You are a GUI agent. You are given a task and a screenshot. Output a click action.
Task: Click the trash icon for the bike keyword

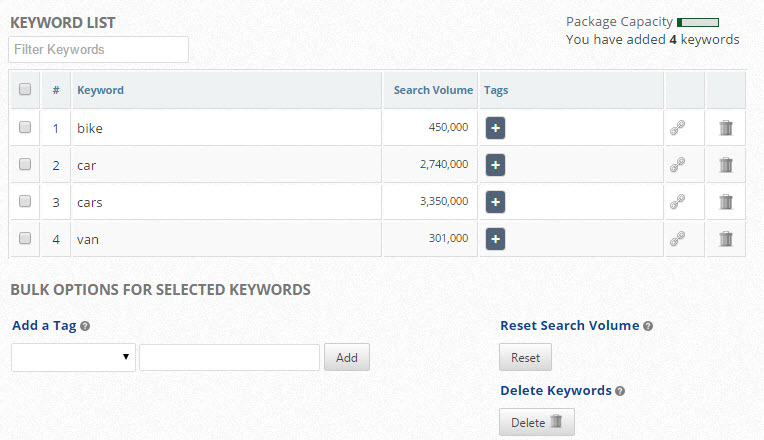726,128
